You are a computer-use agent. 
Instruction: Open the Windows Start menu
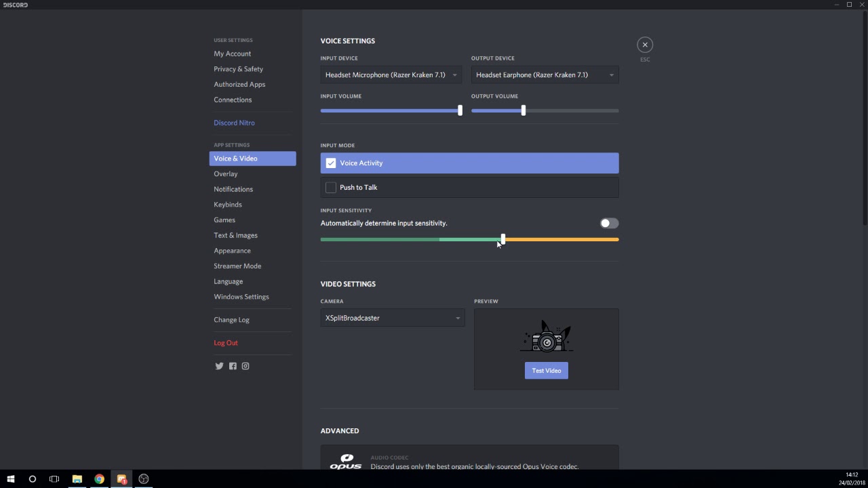coord(11,479)
